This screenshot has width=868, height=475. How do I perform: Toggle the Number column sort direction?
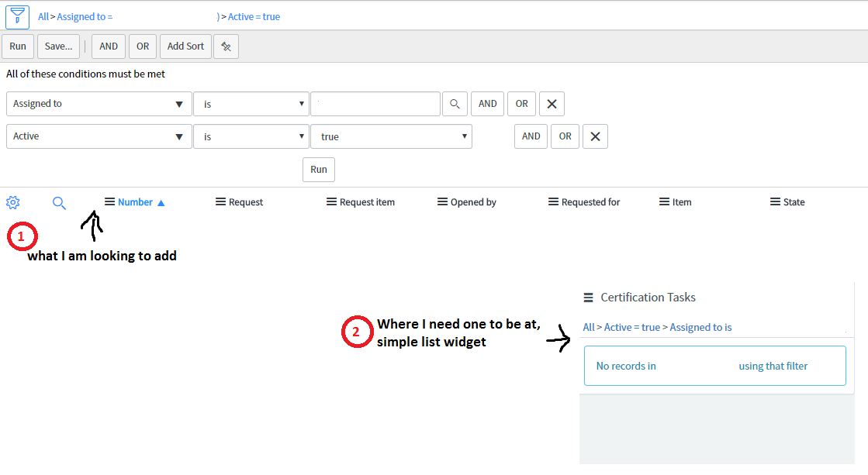pyautogui.click(x=161, y=201)
